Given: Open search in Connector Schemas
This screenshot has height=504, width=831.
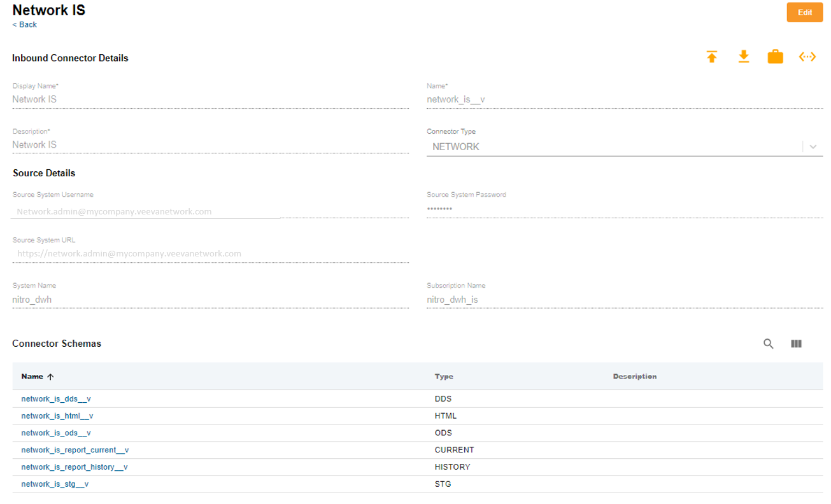Looking at the screenshot, I should [769, 344].
